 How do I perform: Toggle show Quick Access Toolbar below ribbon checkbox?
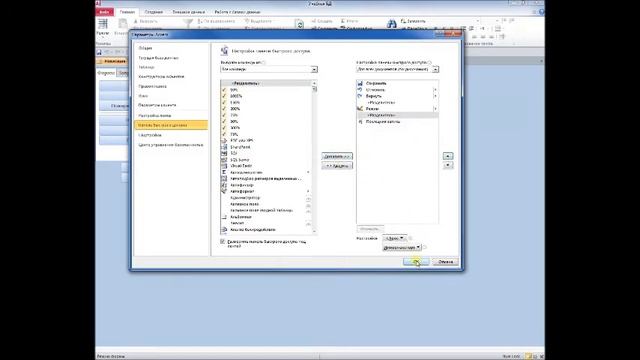tap(223, 242)
